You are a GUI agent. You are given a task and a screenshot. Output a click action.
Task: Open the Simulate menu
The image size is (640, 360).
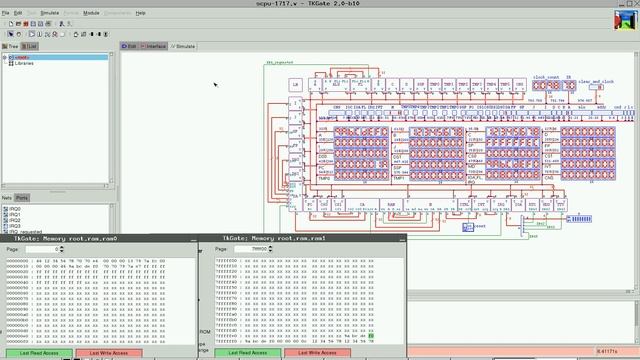pos(50,13)
